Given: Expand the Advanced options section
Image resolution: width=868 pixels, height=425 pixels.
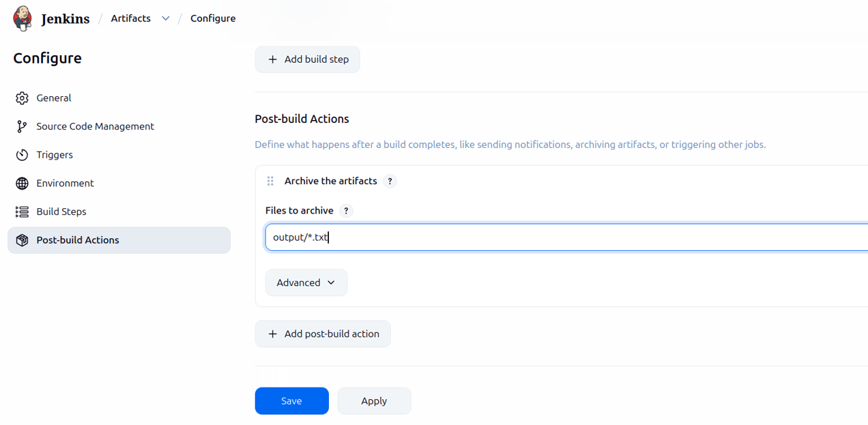Looking at the screenshot, I should (306, 282).
